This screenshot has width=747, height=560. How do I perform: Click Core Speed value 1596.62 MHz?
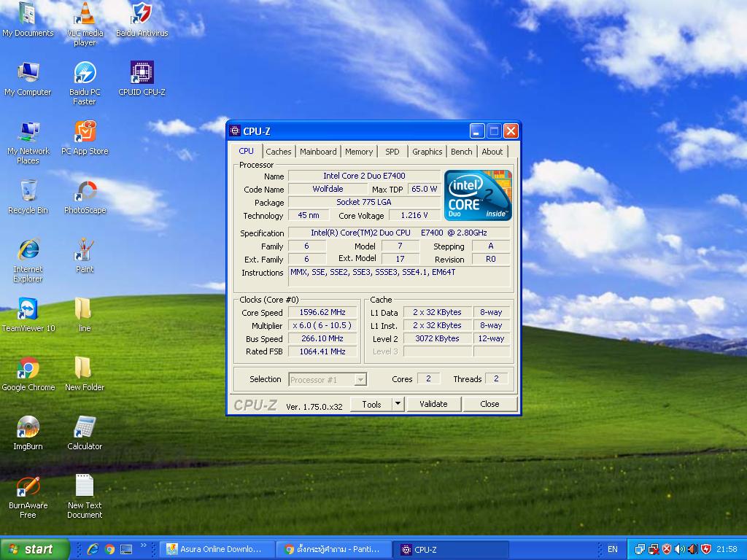coord(322,312)
